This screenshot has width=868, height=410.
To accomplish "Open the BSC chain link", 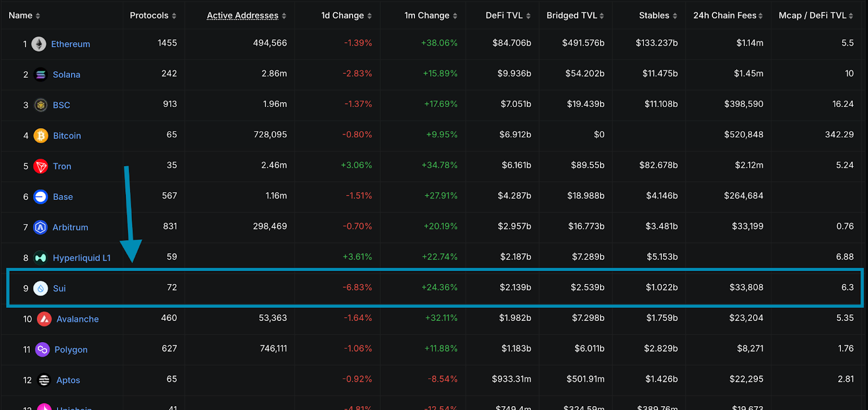I will pyautogui.click(x=61, y=105).
